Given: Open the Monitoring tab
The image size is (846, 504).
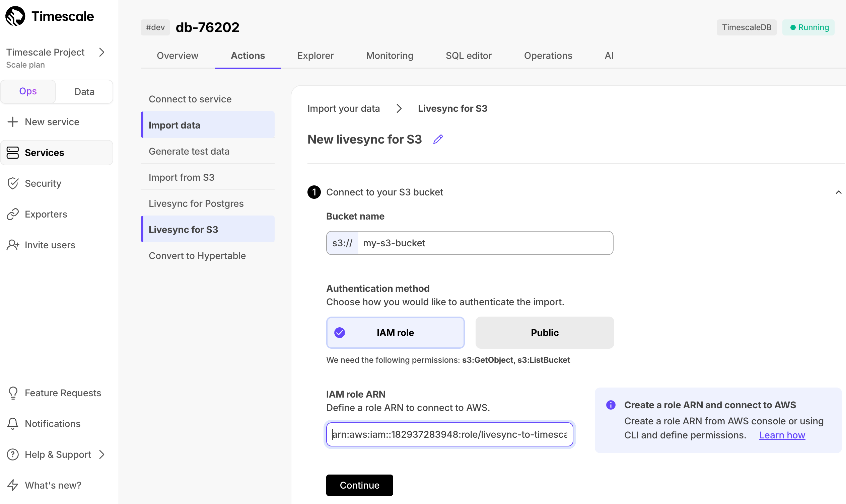Looking at the screenshot, I should pos(390,56).
